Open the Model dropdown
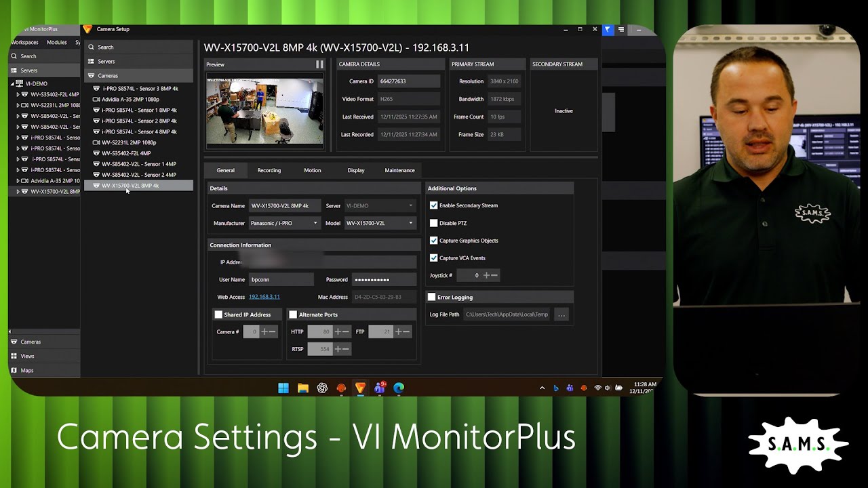The width and height of the screenshot is (868, 488). pyautogui.click(x=379, y=223)
